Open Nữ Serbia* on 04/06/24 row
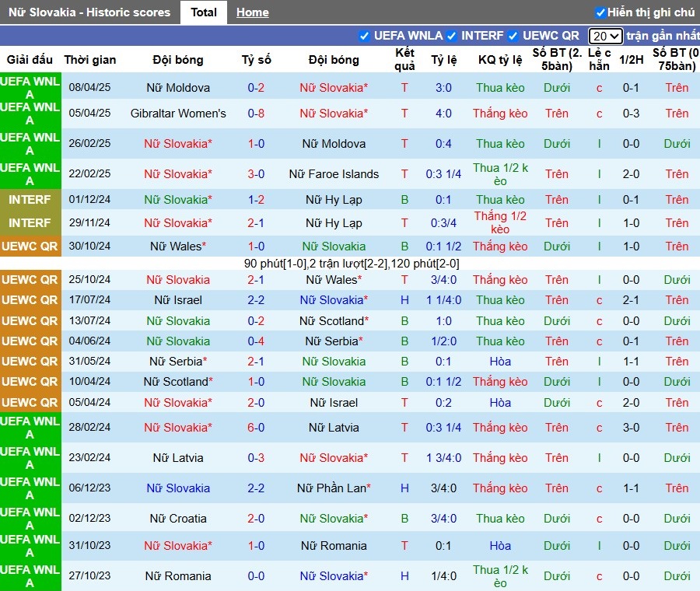 pos(334,341)
